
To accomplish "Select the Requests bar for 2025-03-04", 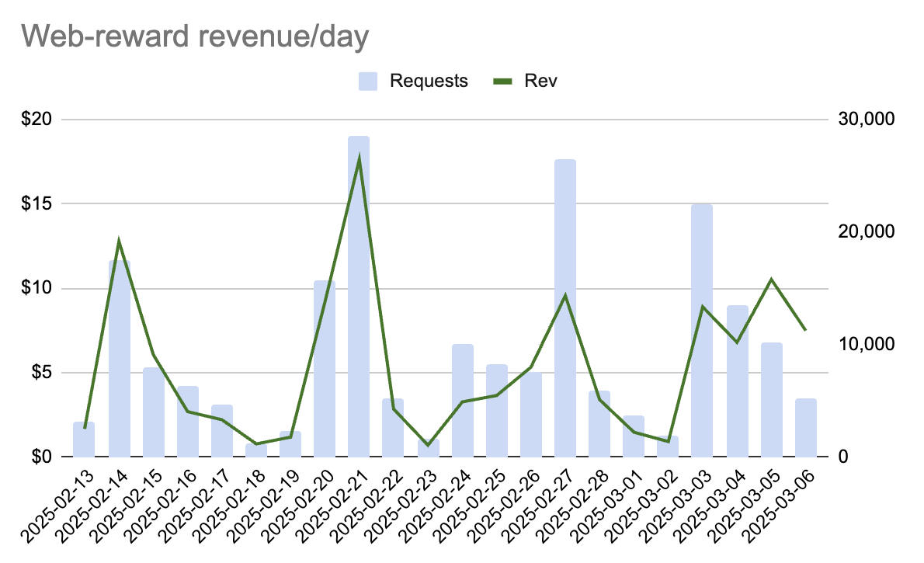I will click(x=737, y=388).
